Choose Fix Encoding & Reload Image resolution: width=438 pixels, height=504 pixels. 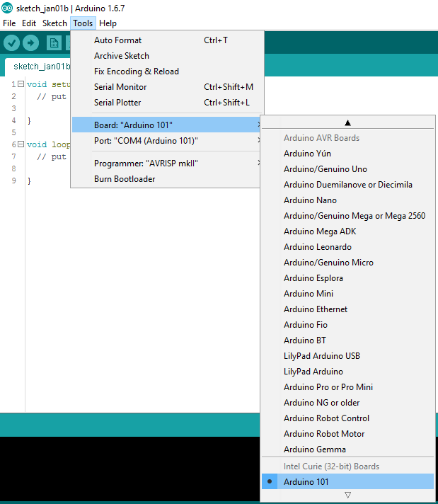(167, 71)
